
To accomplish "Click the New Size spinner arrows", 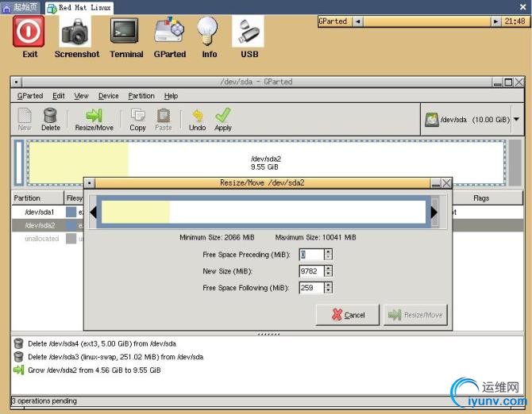I will 328,271.
